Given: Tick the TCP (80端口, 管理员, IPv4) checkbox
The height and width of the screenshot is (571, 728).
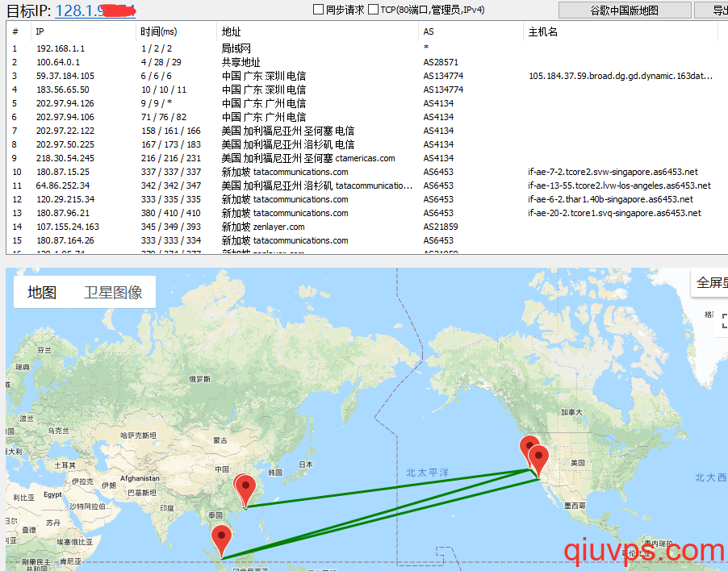Looking at the screenshot, I should click(373, 10).
